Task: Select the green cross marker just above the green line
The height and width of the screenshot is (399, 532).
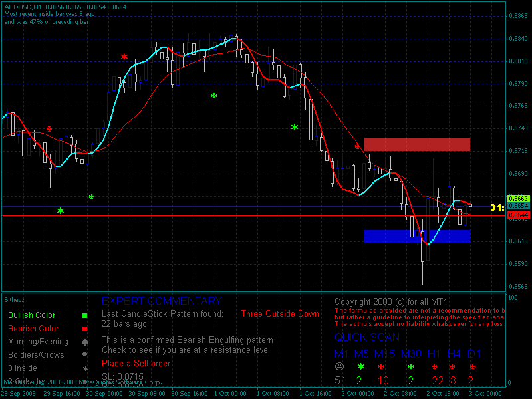Action: pyautogui.click(x=92, y=196)
